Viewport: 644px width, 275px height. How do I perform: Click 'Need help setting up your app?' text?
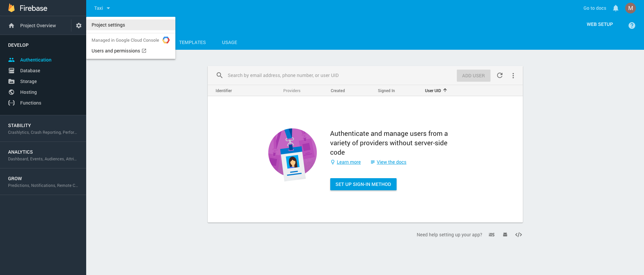449,235
